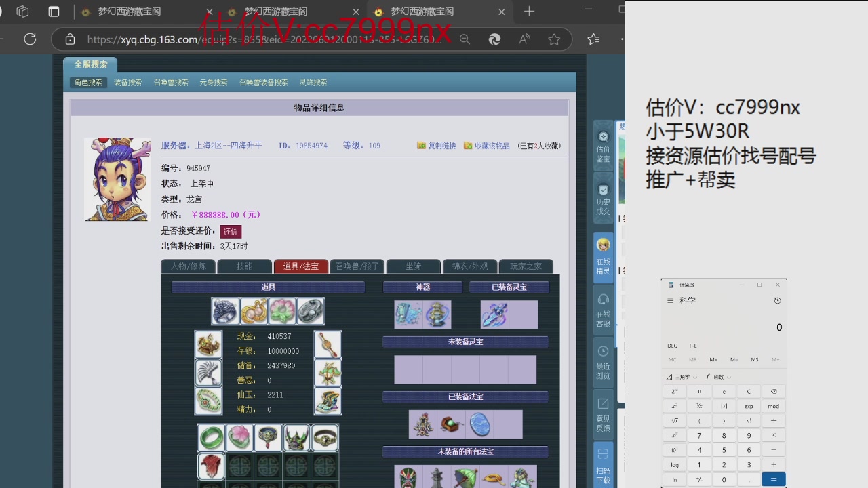Open Calculator history panel
The width and height of the screenshot is (868, 488).
[777, 301]
